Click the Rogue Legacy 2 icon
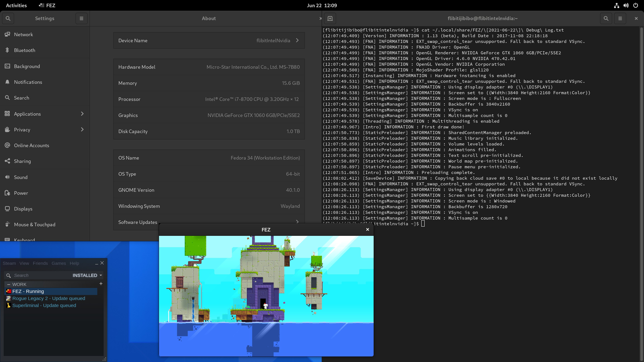This screenshot has width=644, height=362. (x=9, y=298)
